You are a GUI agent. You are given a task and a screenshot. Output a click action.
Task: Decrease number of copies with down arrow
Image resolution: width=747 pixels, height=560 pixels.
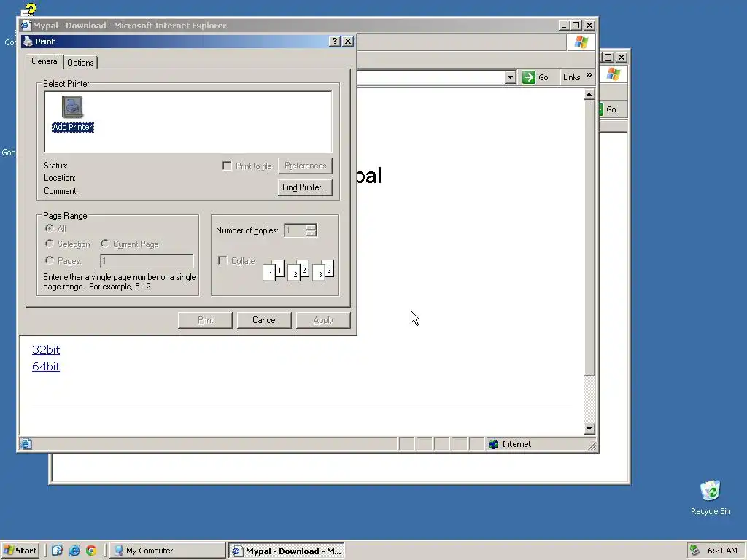coord(311,233)
